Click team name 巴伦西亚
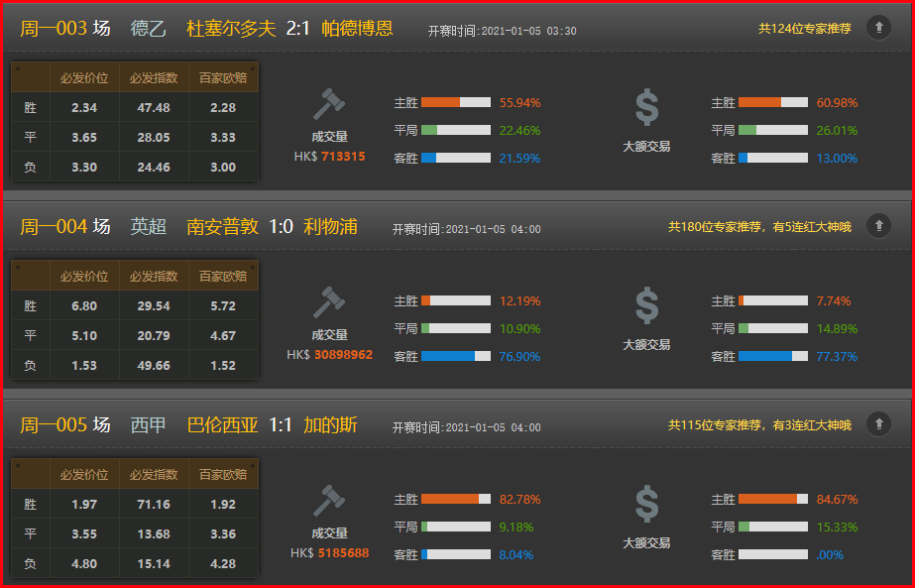 (x=222, y=425)
